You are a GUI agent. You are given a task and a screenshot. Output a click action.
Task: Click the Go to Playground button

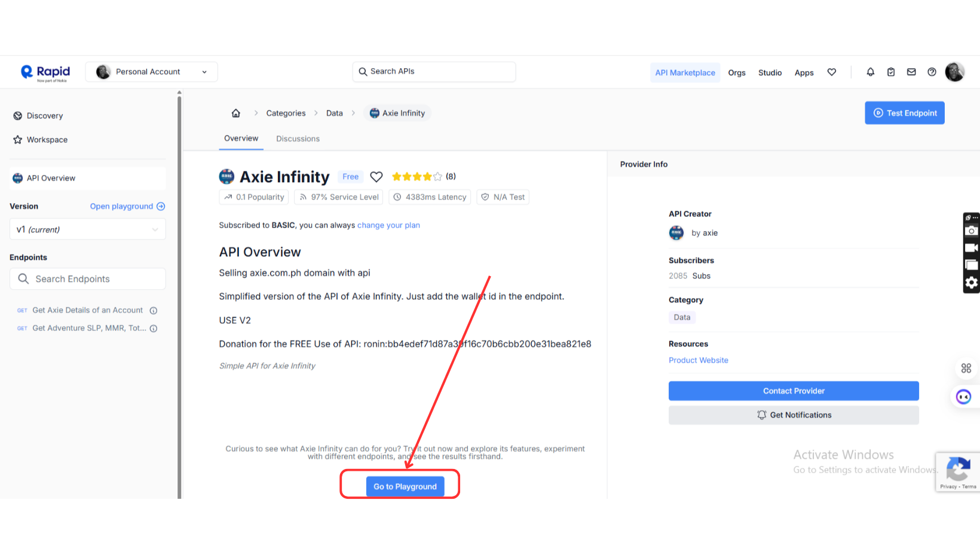405,487
